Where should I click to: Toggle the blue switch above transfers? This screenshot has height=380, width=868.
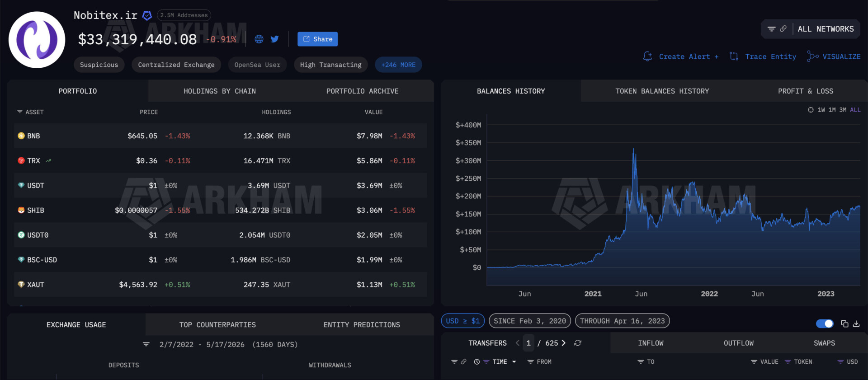(x=825, y=324)
